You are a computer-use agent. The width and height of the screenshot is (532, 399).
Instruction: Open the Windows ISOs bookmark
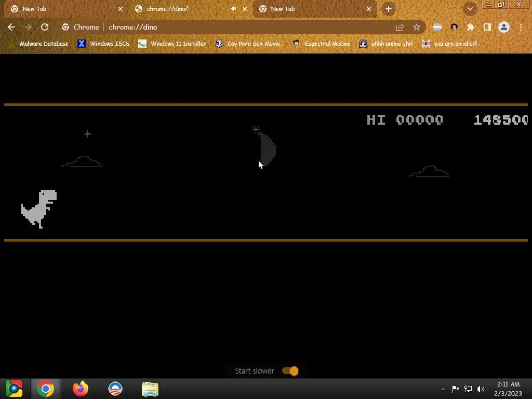click(104, 44)
